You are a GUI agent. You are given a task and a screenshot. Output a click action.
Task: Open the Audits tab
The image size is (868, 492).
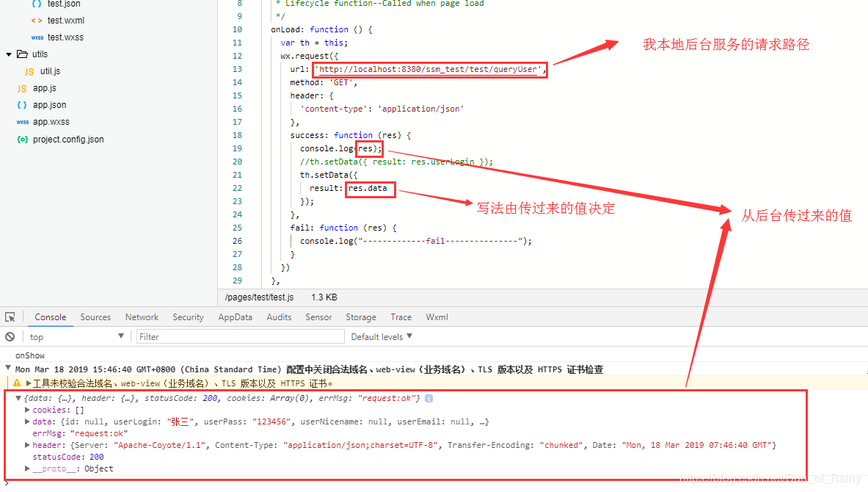point(279,317)
